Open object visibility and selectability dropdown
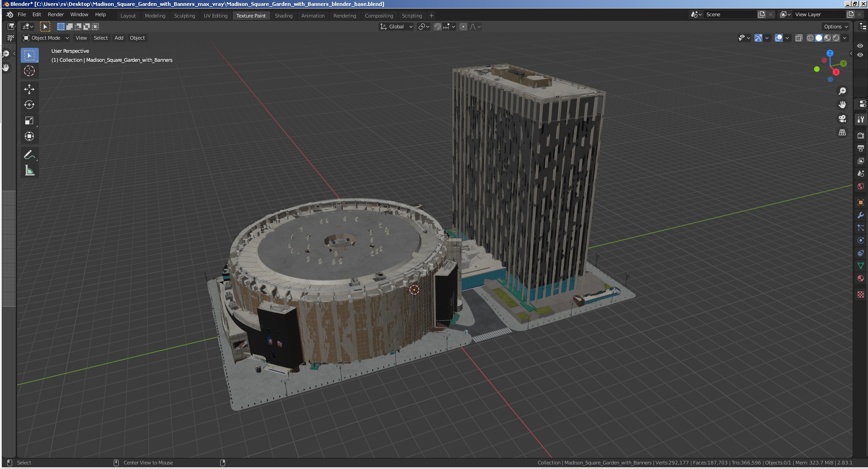The image size is (868, 469). click(x=744, y=38)
